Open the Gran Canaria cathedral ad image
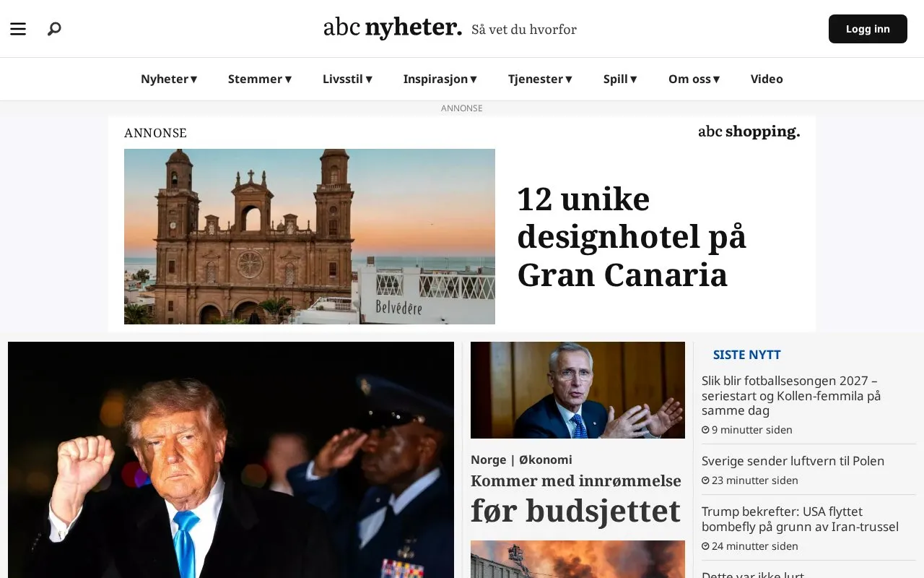This screenshot has height=578, width=924. click(x=310, y=236)
